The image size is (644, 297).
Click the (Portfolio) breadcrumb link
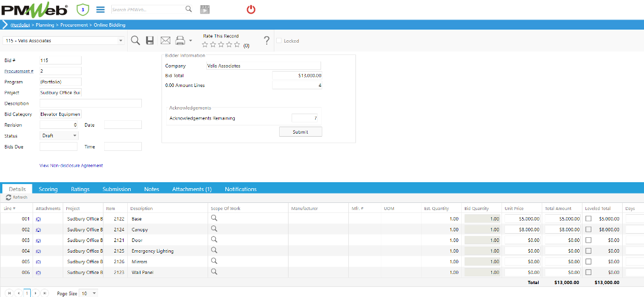pyautogui.click(x=20, y=25)
